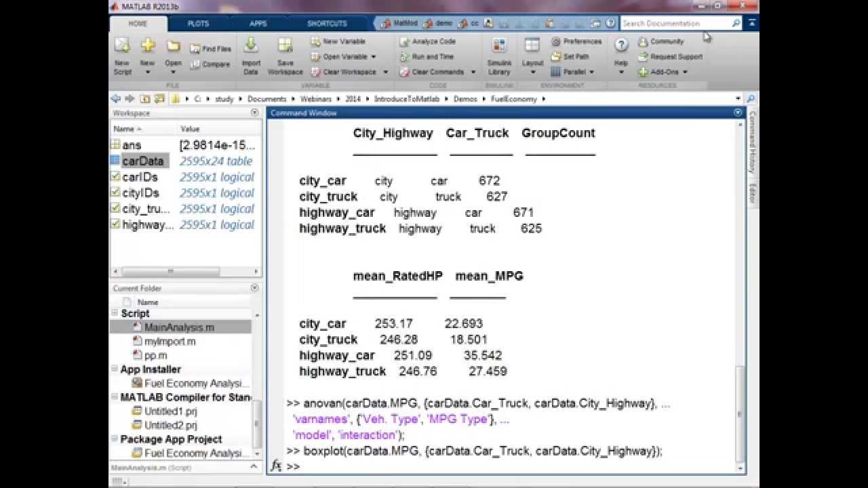Image resolution: width=868 pixels, height=488 pixels.
Task: Switch to the HOME tab
Action: tap(138, 23)
